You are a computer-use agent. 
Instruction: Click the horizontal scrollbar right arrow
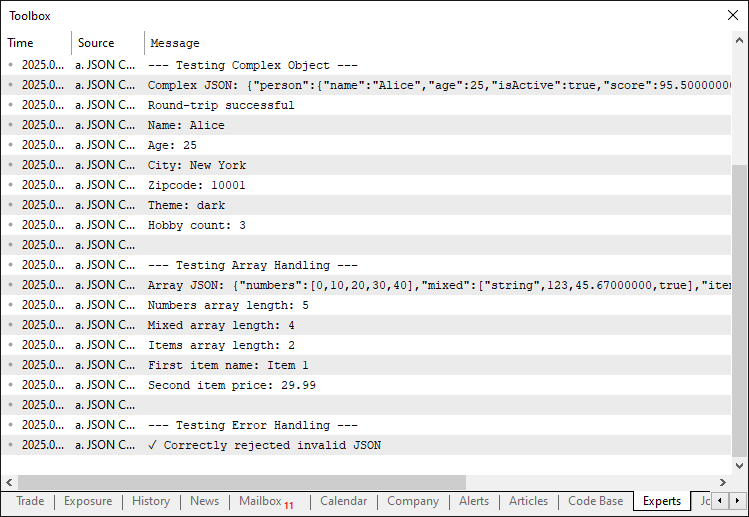click(x=723, y=482)
